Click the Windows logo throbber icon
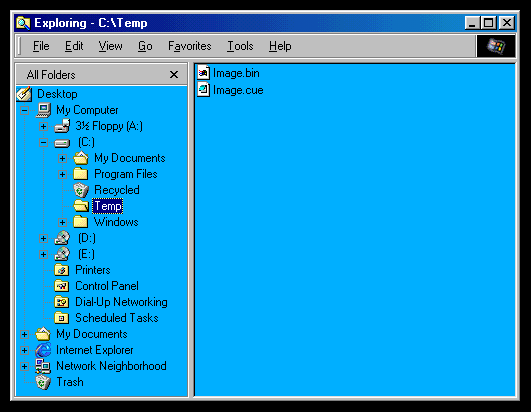This screenshot has width=531, height=412. tap(496, 46)
